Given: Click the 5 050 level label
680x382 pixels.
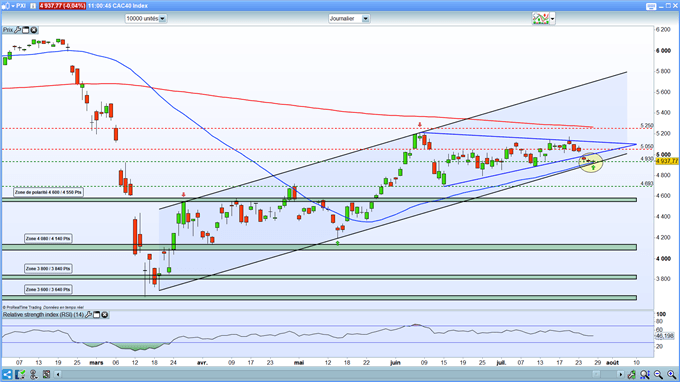Looking at the screenshot, I should (x=647, y=147).
